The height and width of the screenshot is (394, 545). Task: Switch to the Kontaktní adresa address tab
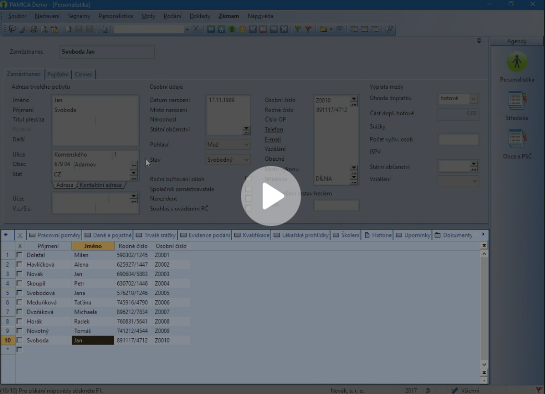click(100, 185)
